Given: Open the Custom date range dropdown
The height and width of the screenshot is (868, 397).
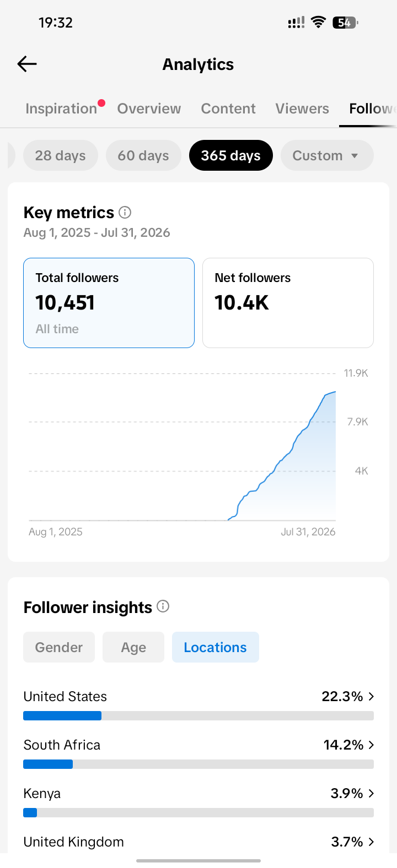Looking at the screenshot, I should point(327,155).
